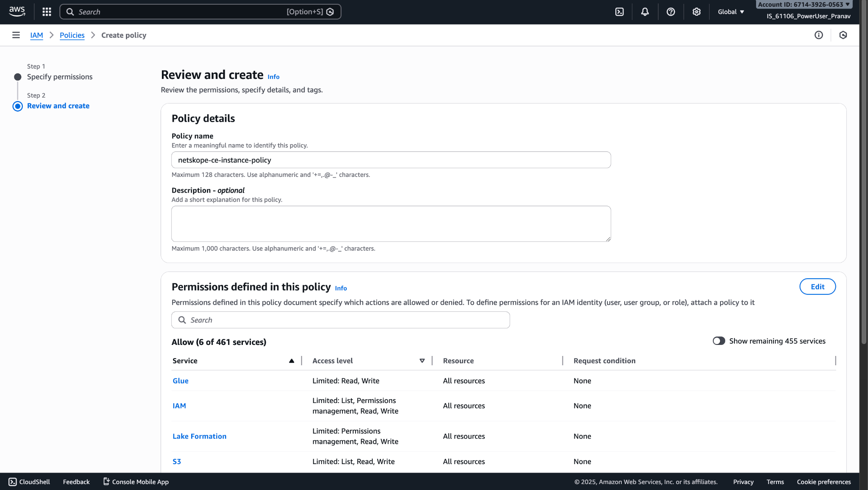Viewport: 868px width, 490px height.
Task: Click the 'Allow (6 of 461 services)' heading
Action: click(x=219, y=342)
